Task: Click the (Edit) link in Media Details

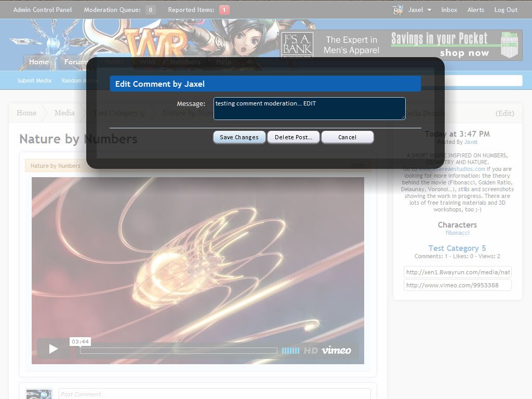Action: pyautogui.click(x=505, y=113)
